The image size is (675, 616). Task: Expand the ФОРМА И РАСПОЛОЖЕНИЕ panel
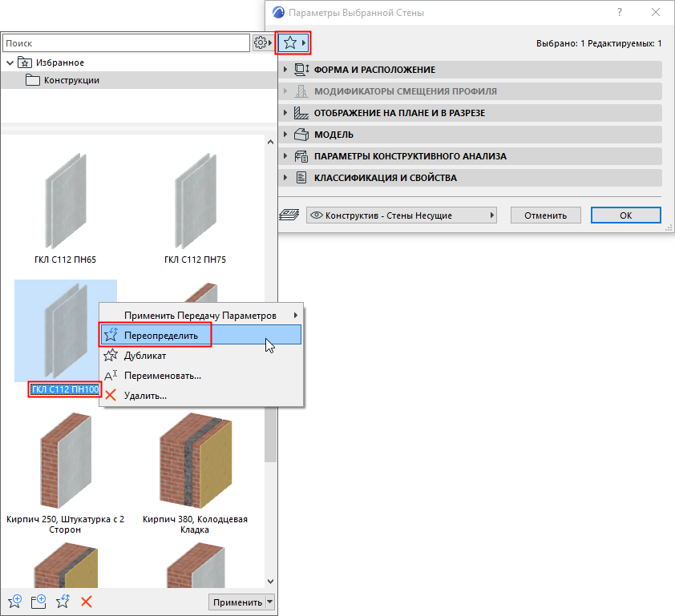coord(288,70)
